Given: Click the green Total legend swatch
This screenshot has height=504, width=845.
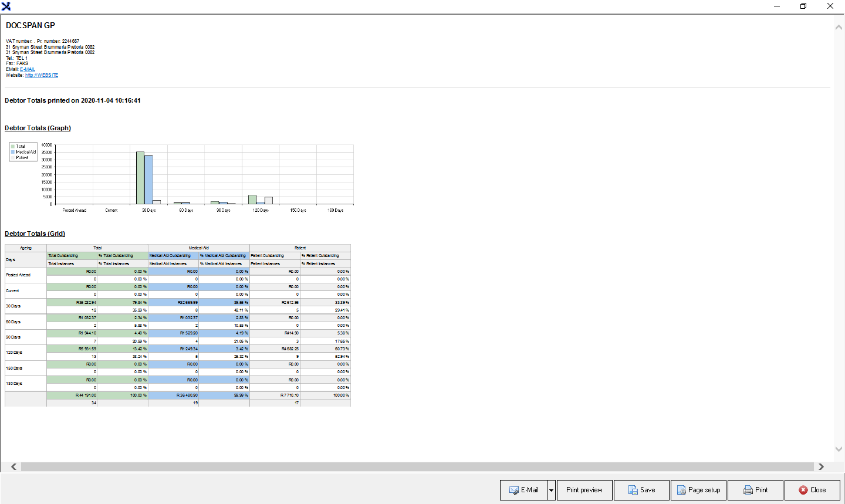Looking at the screenshot, I should tap(13, 146).
